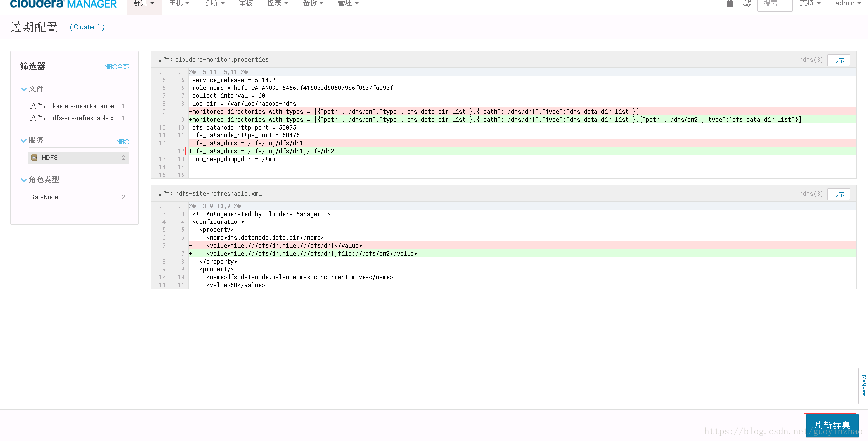Collapse the 服务 filter section
Image resolution: width=868 pixels, height=441 pixels.
tap(32, 140)
